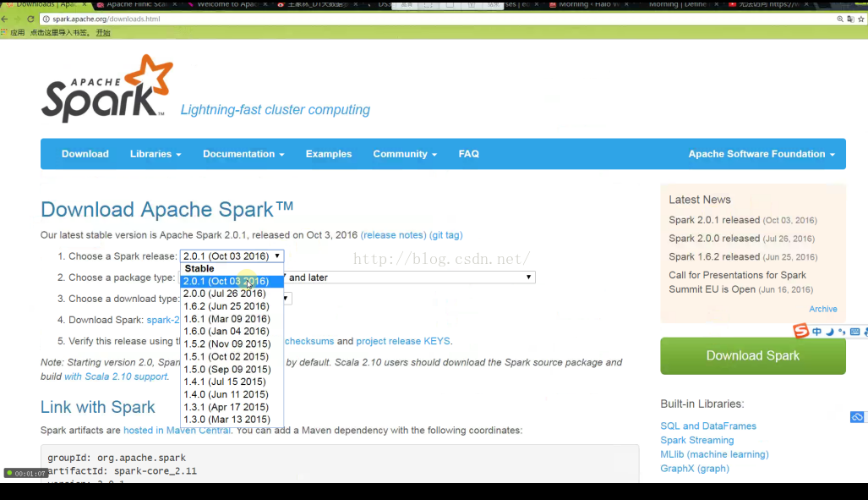Select release 1.6.0 (Jan 04 2016)

(x=232, y=331)
